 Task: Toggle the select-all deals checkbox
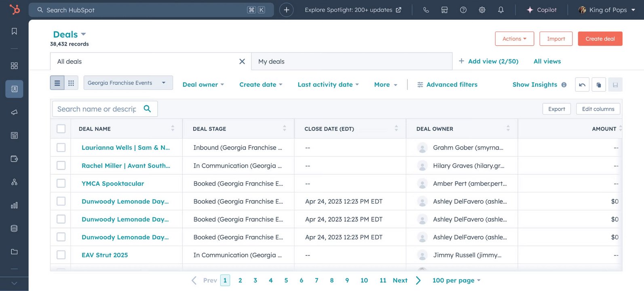61,129
